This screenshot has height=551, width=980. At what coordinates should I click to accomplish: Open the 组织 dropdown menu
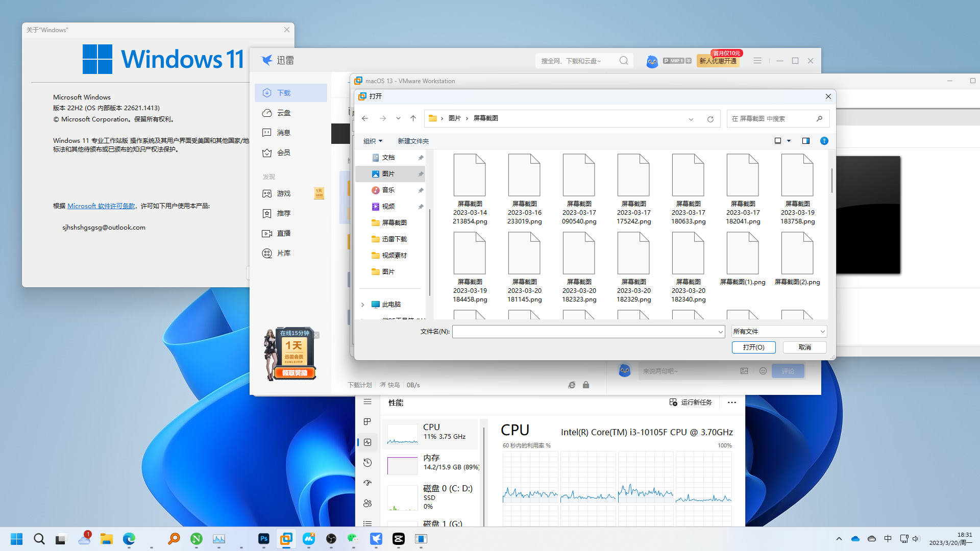[373, 141]
